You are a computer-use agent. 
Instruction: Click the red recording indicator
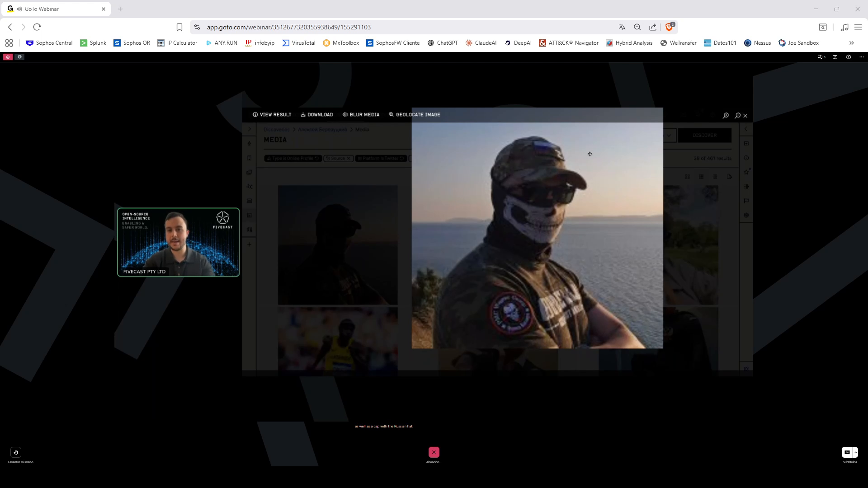click(x=8, y=57)
